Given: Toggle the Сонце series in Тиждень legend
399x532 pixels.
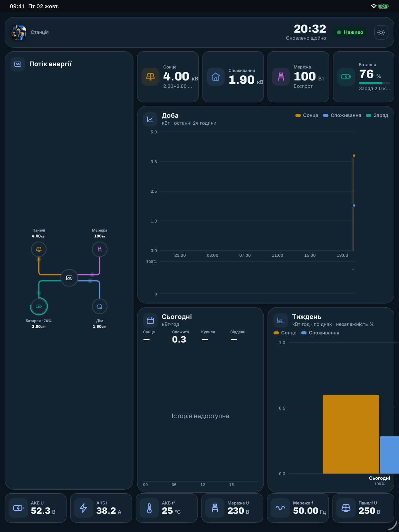Looking at the screenshot, I should coord(285,333).
